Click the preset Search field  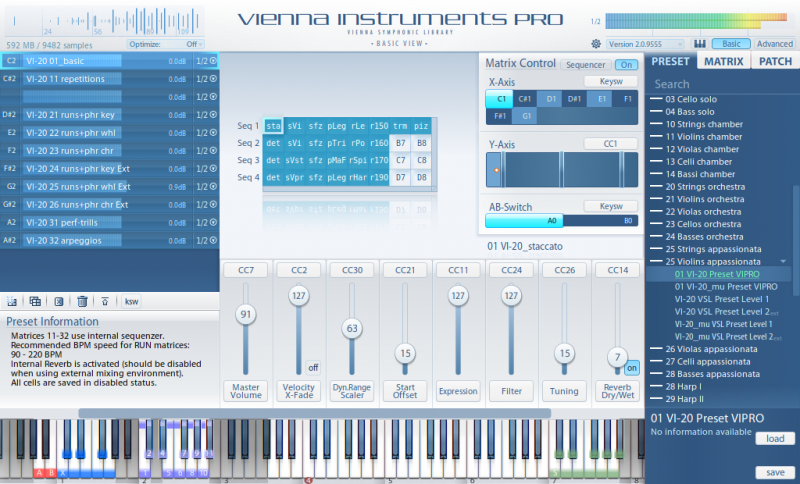pos(721,84)
